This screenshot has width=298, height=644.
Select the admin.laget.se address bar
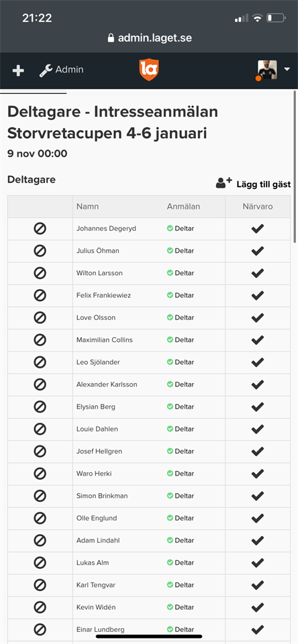pos(149,38)
